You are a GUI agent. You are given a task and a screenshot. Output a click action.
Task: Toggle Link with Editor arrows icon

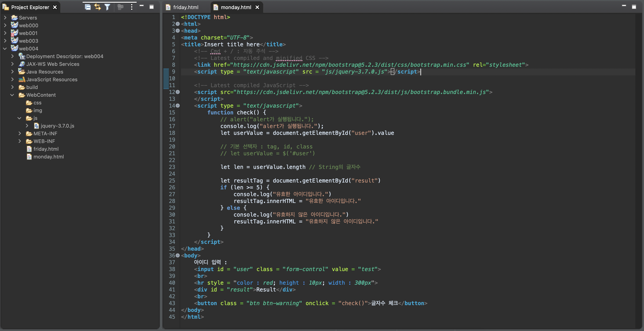pos(98,7)
